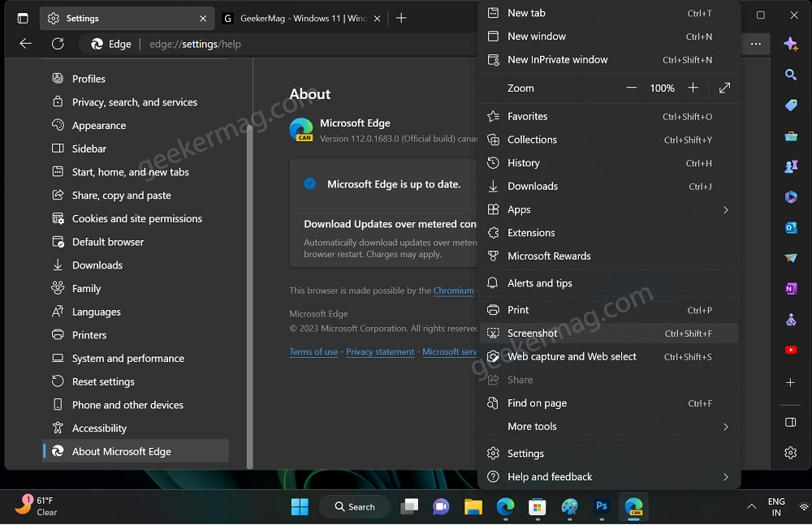Open Microsoft Store from taskbar
This screenshot has width=812, height=525.
537,507
